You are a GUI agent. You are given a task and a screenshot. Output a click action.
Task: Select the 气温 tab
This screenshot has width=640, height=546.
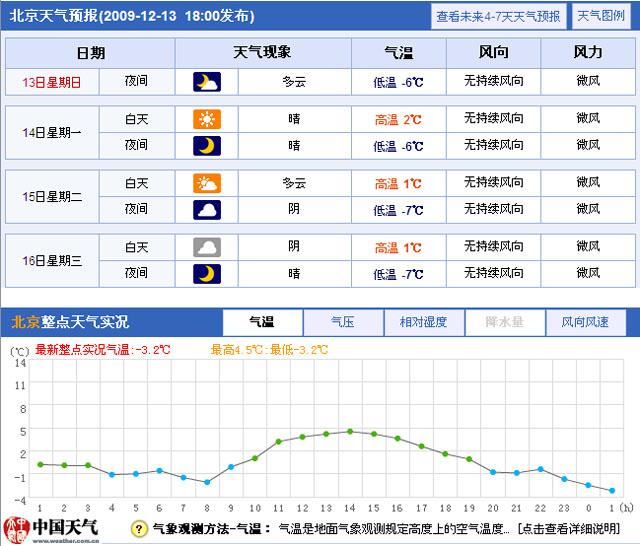tap(261, 322)
